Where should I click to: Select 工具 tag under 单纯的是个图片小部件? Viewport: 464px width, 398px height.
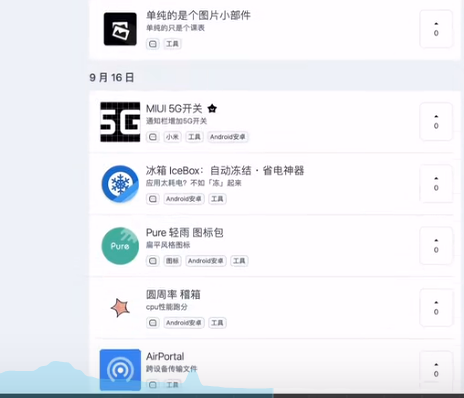coord(172,44)
